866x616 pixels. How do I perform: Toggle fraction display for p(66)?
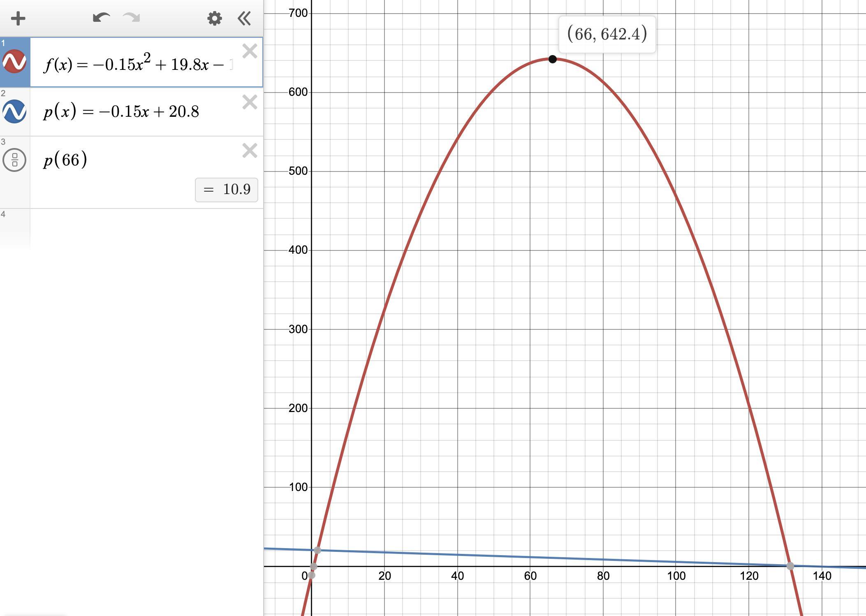[15, 160]
